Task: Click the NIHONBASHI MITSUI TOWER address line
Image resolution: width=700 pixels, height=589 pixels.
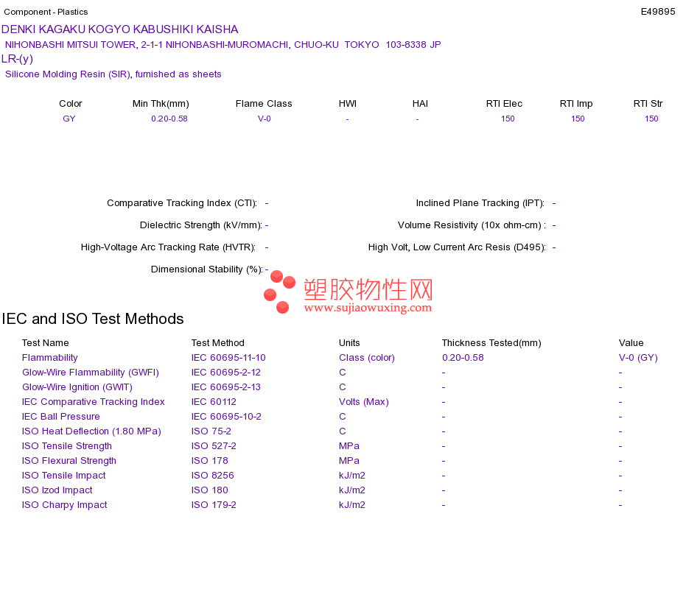Action: [223, 45]
